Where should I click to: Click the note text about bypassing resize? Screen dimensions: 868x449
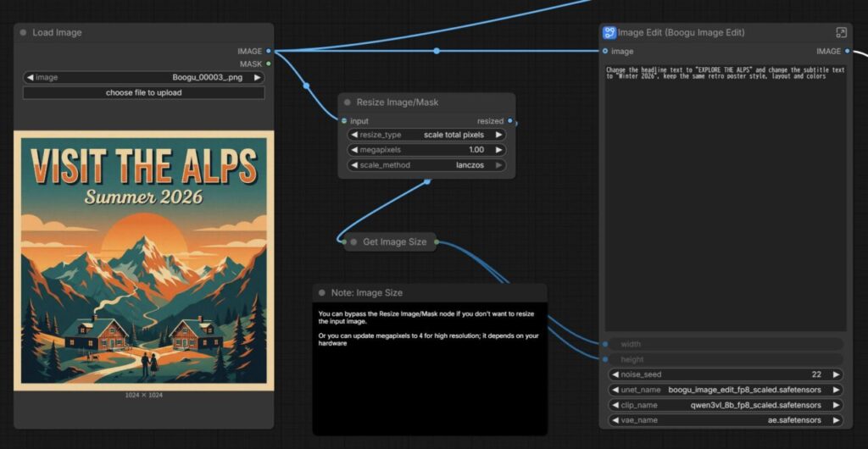(x=426, y=318)
